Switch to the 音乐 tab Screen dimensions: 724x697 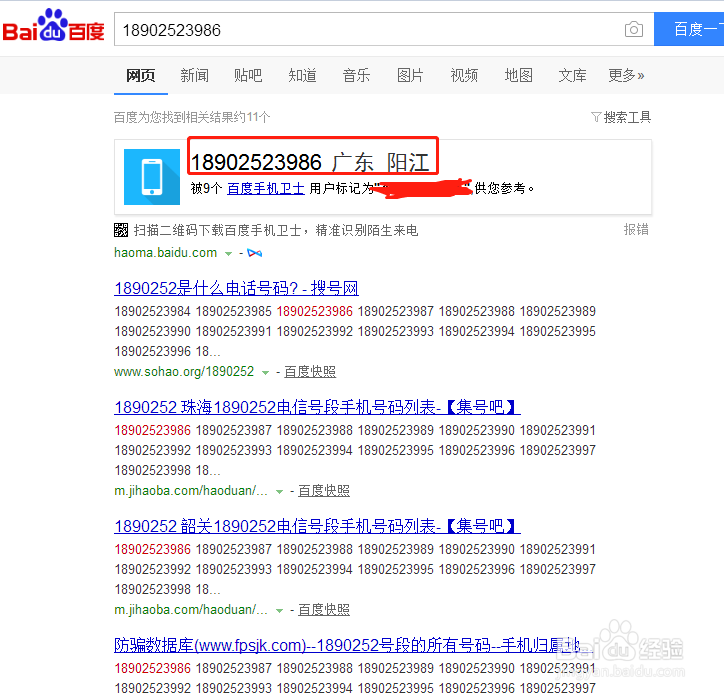pyautogui.click(x=356, y=75)
